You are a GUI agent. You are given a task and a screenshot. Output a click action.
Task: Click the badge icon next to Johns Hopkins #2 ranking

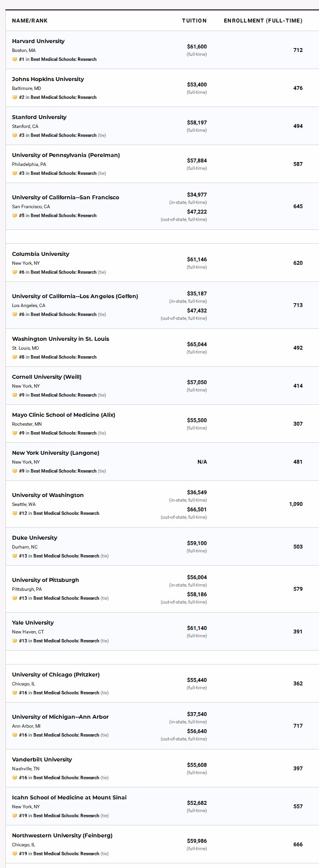[15, 97]
